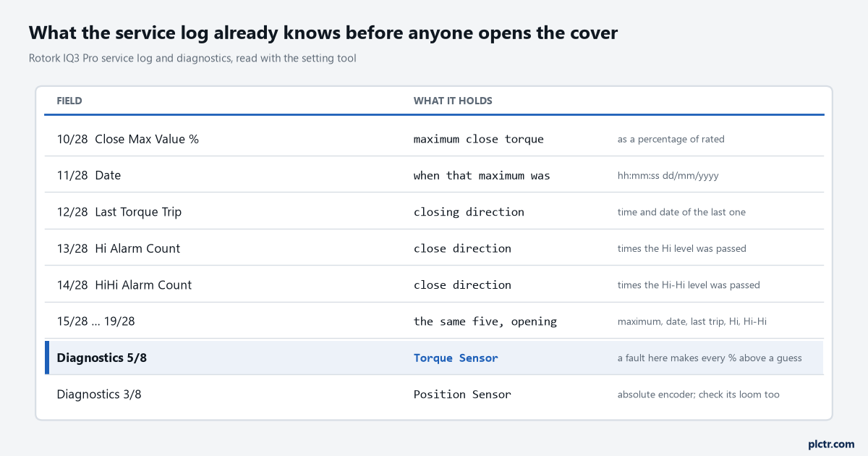868x456 pixels.
Task: Select the 14/28 HiHi Alarm Count field
Action: (x=434, y=284)
